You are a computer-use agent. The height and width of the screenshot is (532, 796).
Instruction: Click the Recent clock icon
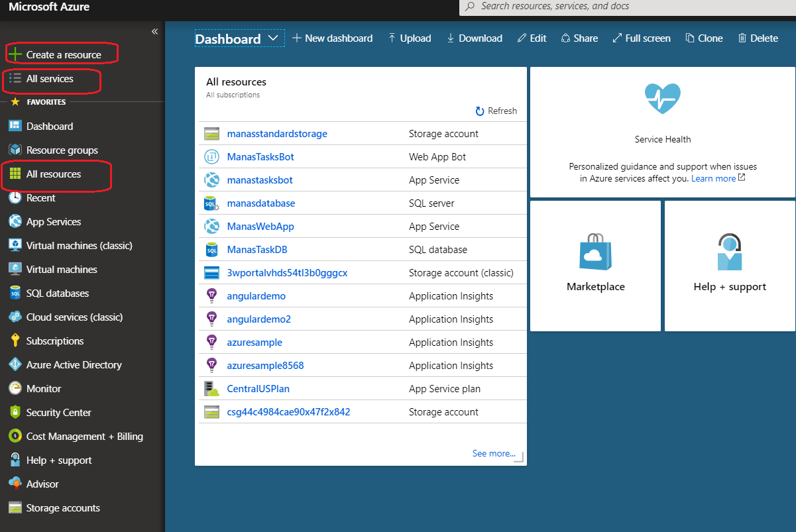click(x=15, y=197)
